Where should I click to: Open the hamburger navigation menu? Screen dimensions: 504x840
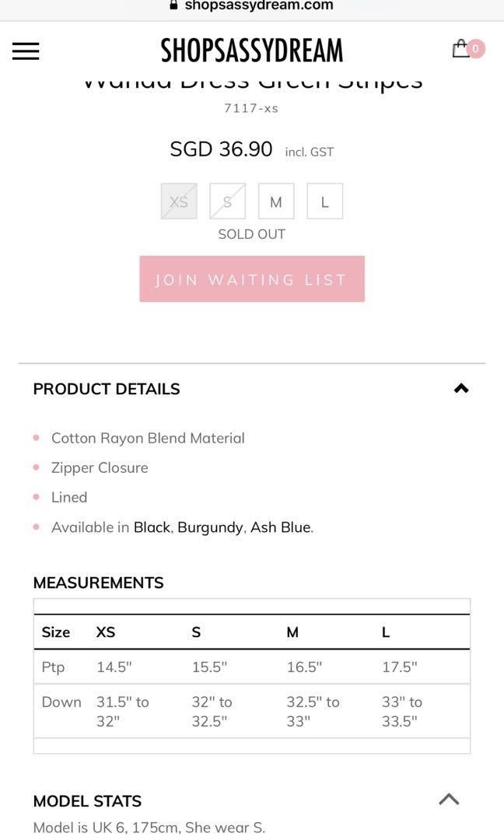26,51
